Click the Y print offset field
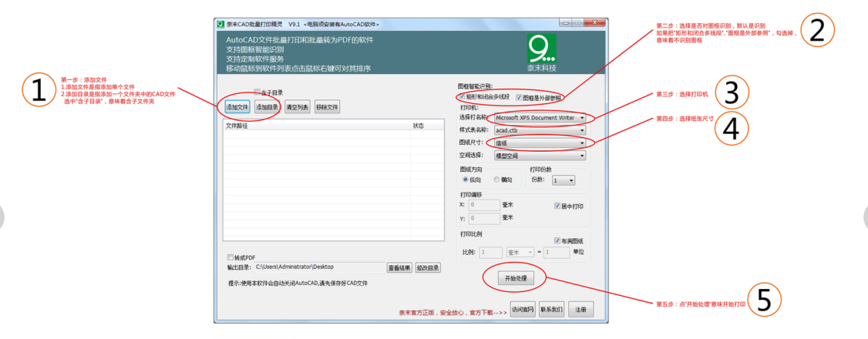The width and height of the screenshot is (868, 339). [x=484, y=219]
